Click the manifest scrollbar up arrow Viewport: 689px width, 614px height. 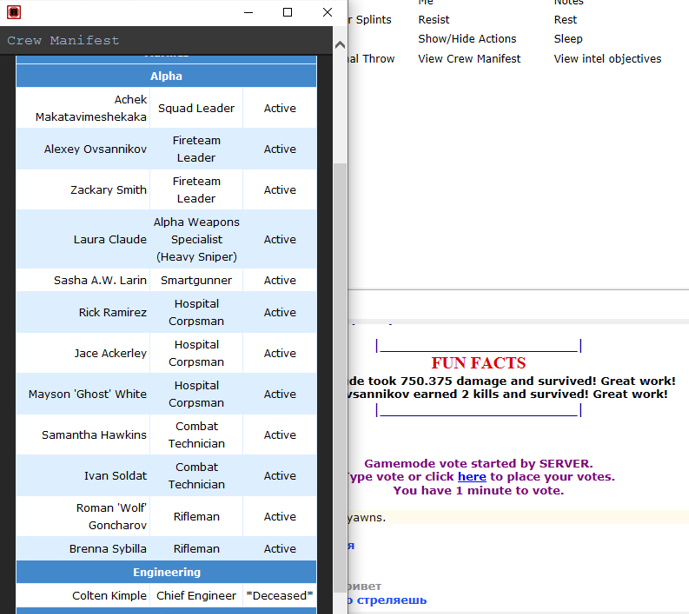click(340, 45)
